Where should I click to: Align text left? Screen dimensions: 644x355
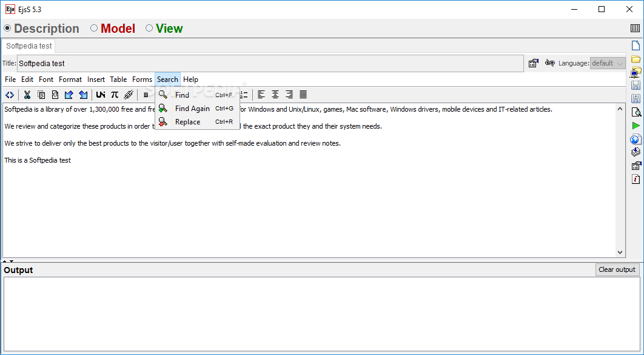(x=261, y=95)
